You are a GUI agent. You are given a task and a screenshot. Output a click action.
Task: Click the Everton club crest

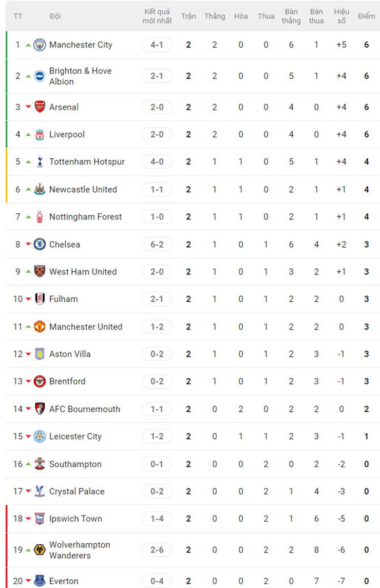[40, 581]
